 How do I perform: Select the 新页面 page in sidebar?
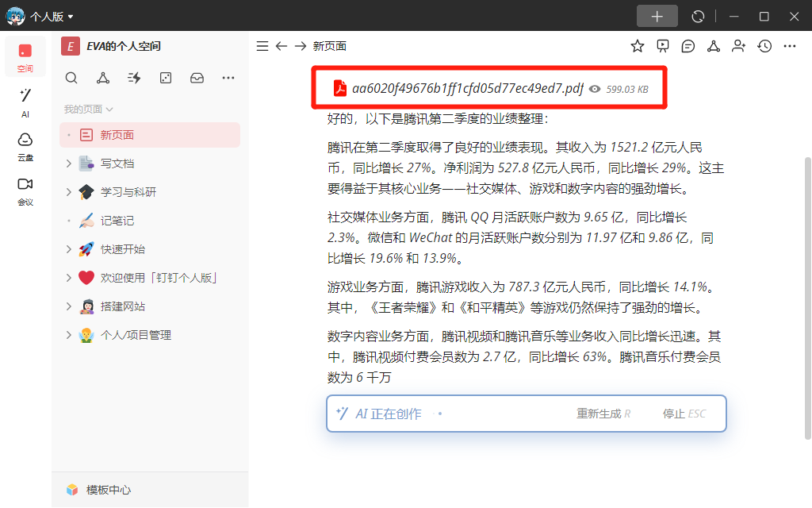tap(150, 135)
